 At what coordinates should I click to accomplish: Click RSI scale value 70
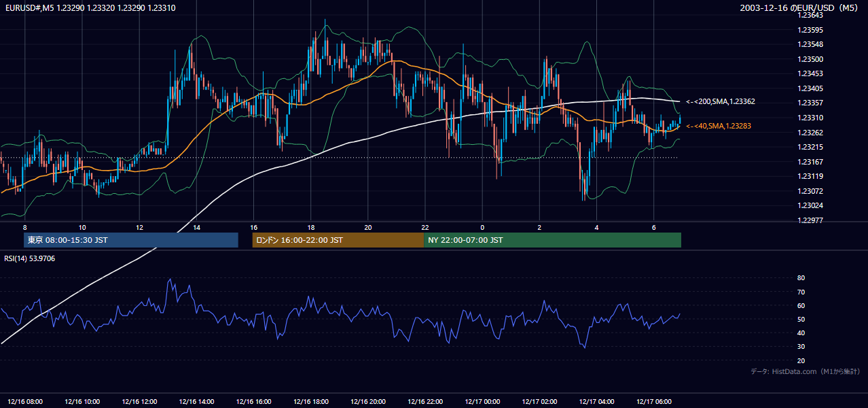point(801,292)
